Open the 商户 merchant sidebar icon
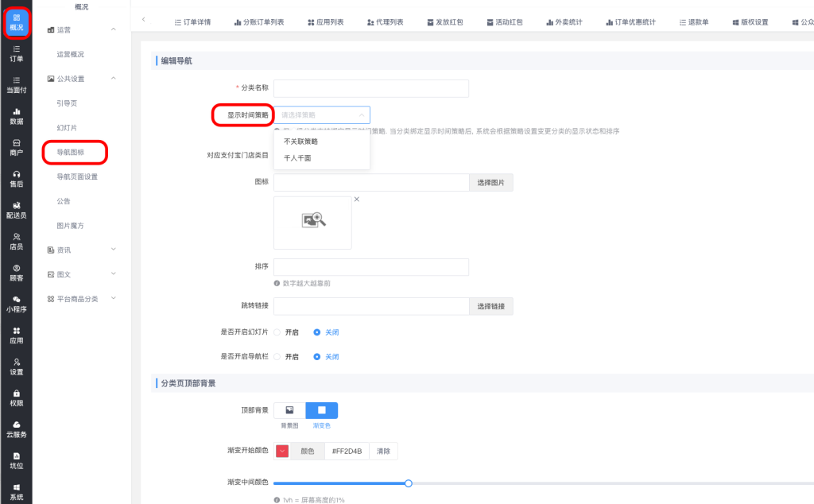The width and height of the screenshot is (814, 504). pos(16,147)
